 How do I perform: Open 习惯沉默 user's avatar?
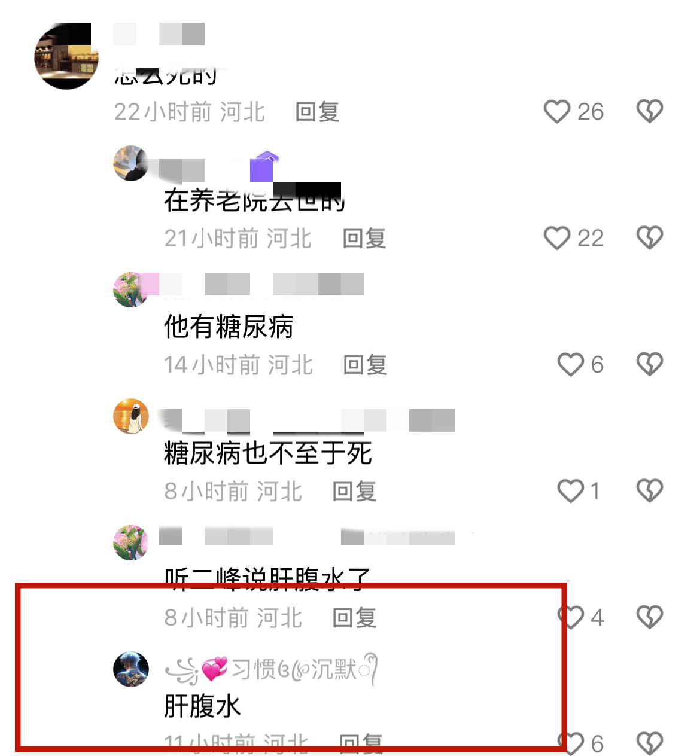131,670
